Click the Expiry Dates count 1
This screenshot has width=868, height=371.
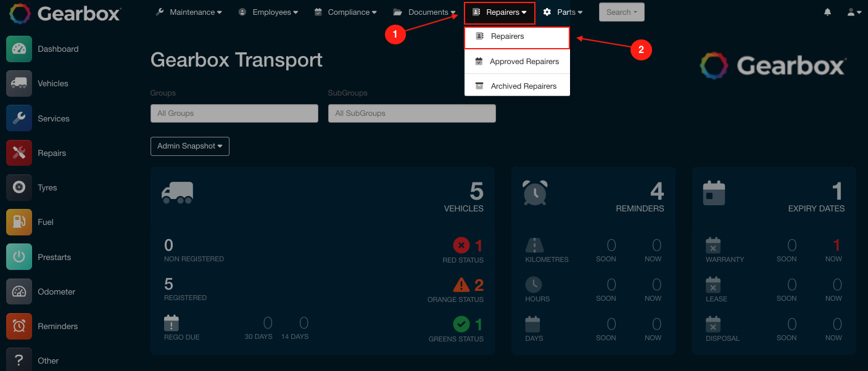(x=838, y=192)
